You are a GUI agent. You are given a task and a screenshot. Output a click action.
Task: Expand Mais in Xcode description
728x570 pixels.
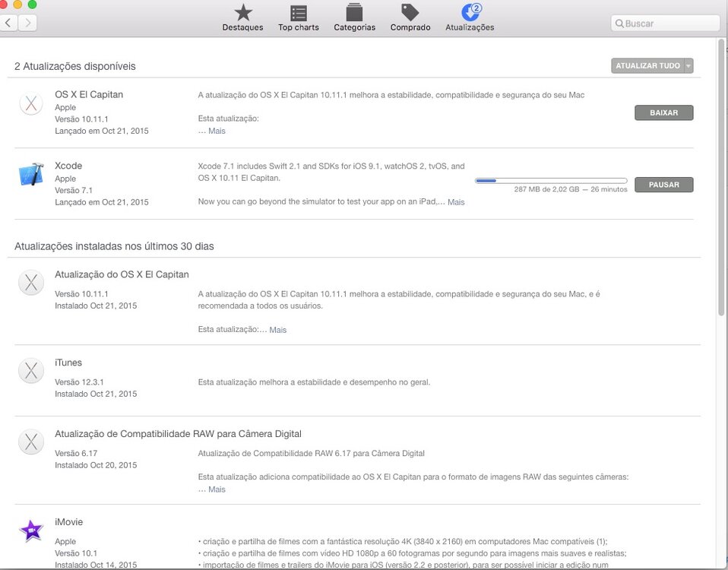point(456,202)
